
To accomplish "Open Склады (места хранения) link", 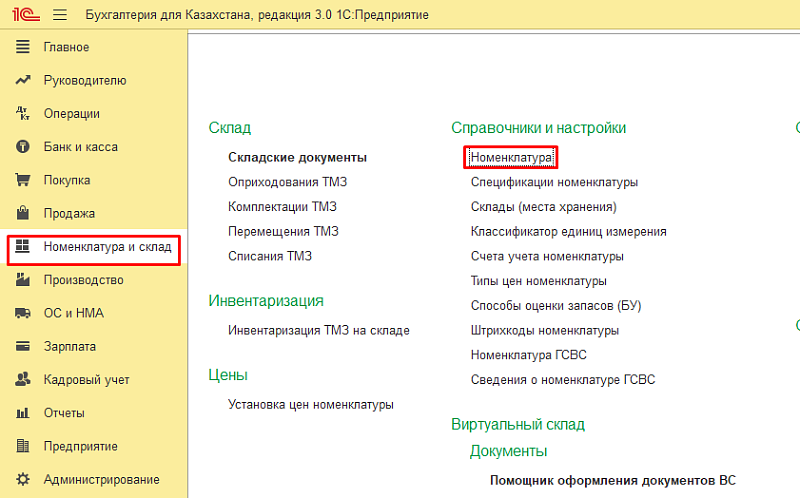I will [x=543, y=207].
